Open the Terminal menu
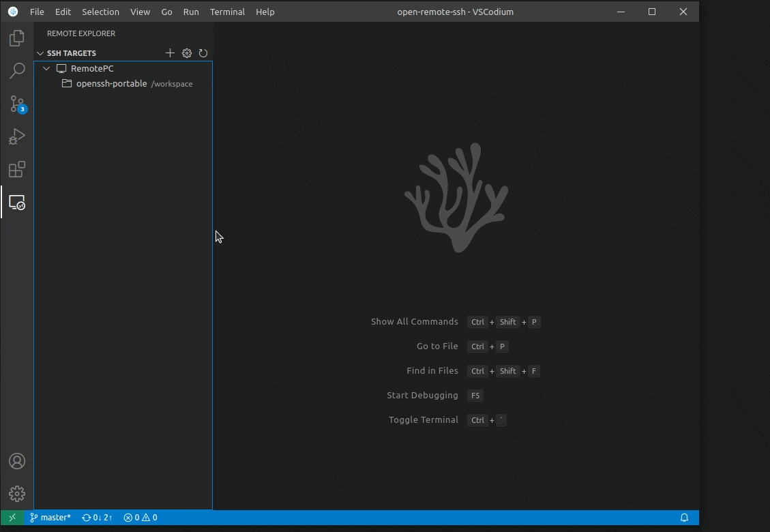Screen dimensions: 770x532 [227, 12]
